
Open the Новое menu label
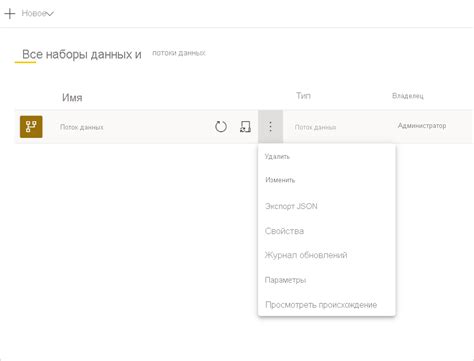pyautogui.click(x=33, y=13)
